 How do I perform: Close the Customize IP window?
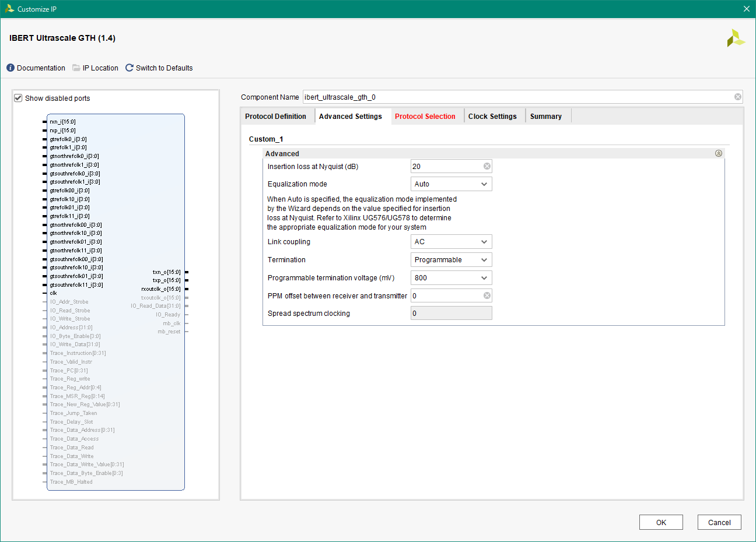(x=747, y=9)
